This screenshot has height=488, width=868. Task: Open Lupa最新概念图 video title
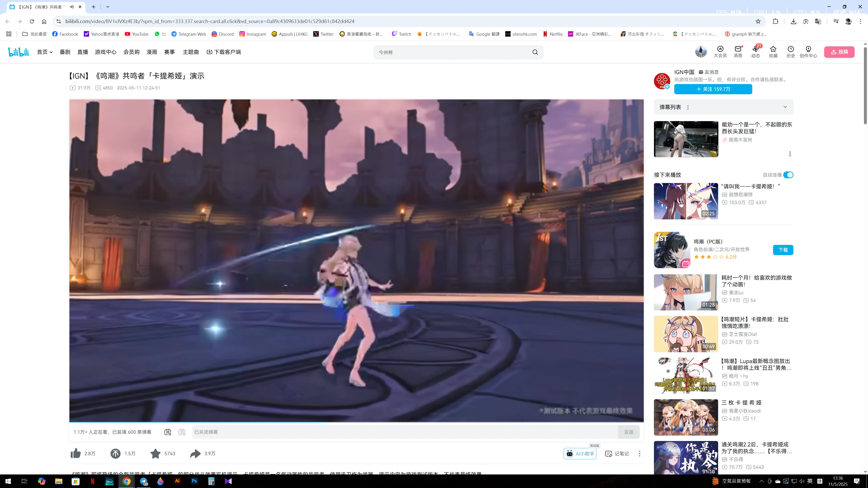tap(756, 364)
